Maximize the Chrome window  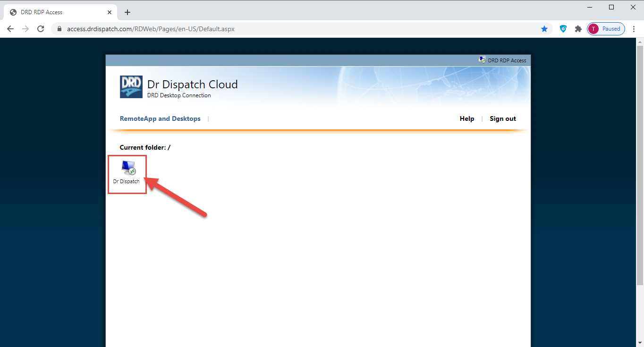(x=611, y=7)
